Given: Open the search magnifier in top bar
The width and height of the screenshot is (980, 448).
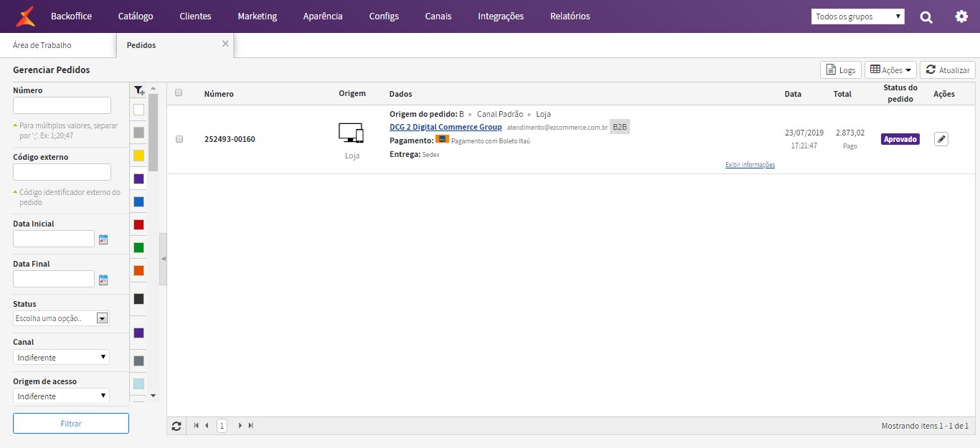Looking at the screenshot, I should (x=926, y=16).
